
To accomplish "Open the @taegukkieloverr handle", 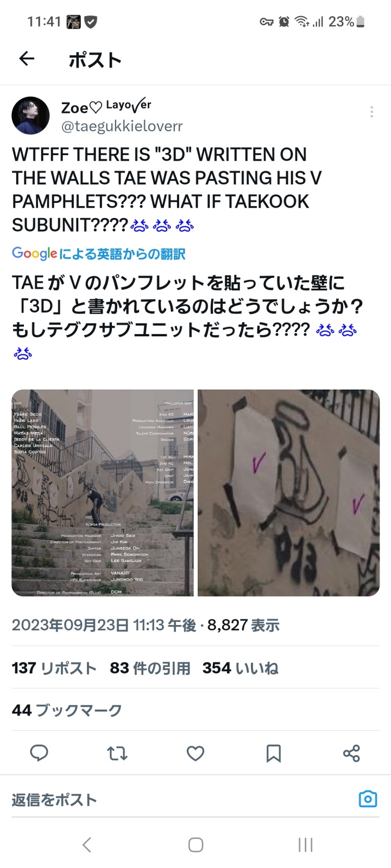I will 122,126.
